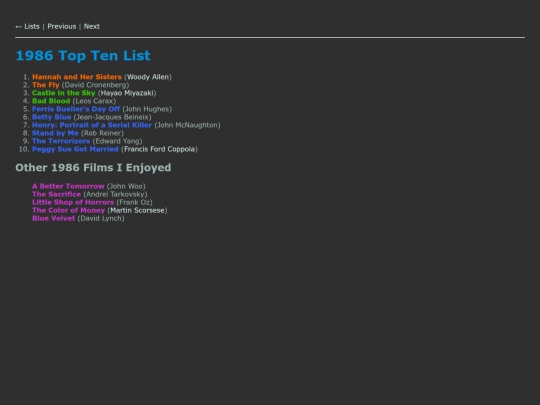Image resolution: width=540 pixels, height=405 pixels.
Task: Click John Hughes director text
Action: click(147, 109)
